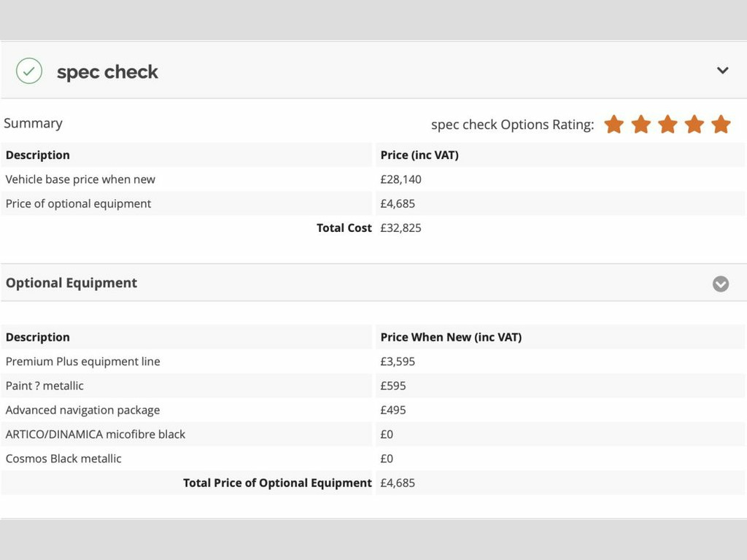Click the green checkmark spec check icon
The height and width of the screenshot is (560, 747).
(x=29, y=71)
